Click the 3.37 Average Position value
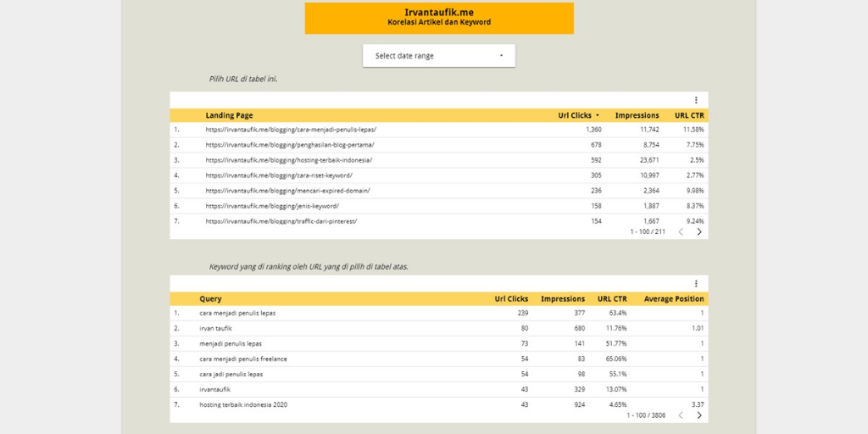The height and width of the screenshot is (434, 868). (698, 404)
